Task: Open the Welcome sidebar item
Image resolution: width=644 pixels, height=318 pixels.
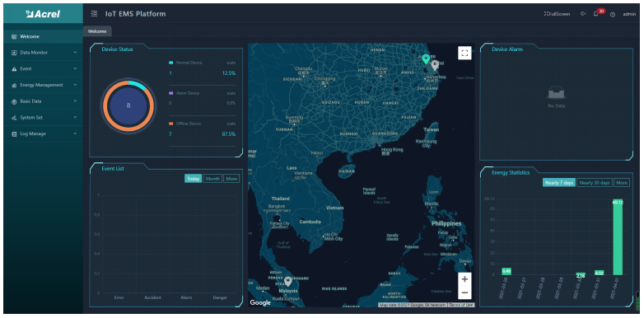Action: coord(43,36)
